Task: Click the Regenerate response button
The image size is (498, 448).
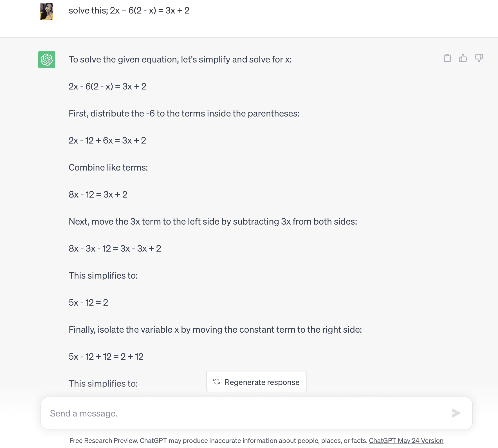Action: [x=257, y=382]
